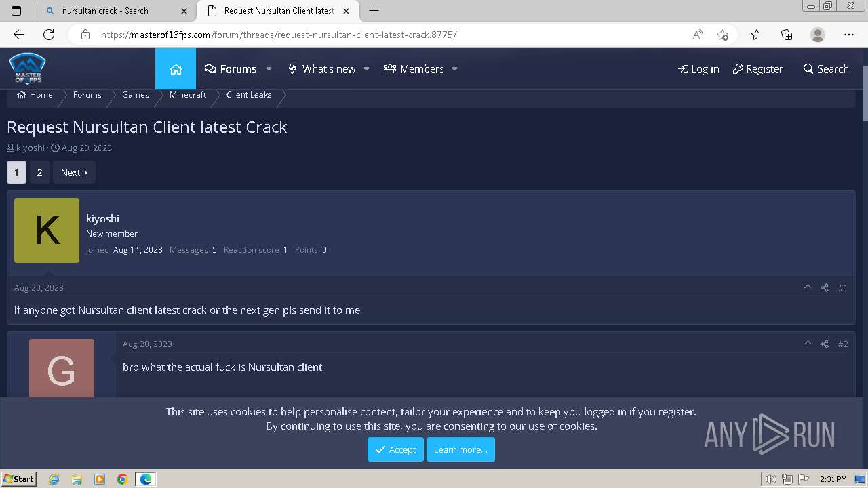Expand the Members dropdown arrow
Viewport: 868px width, 488px height.
click(454, 69)
